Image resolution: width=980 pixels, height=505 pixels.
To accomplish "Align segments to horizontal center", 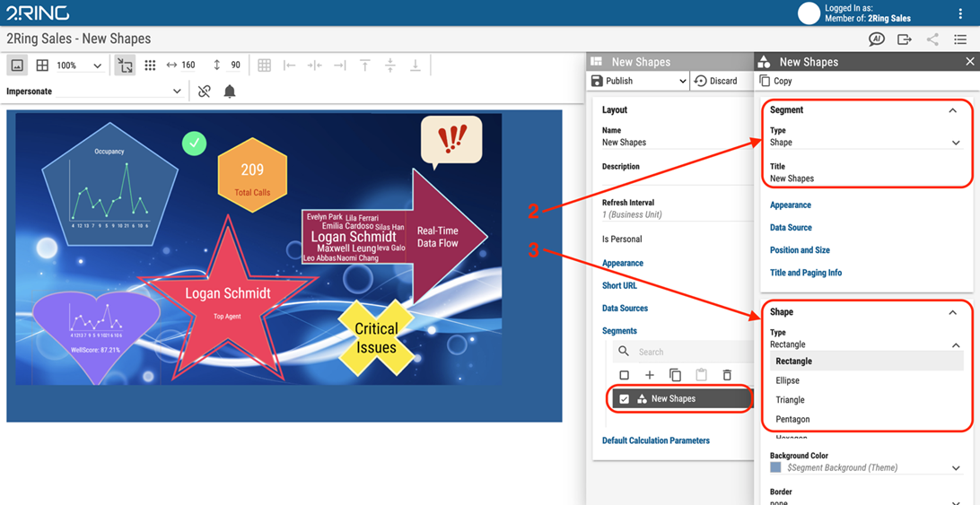I will click(x=314, y=65).
